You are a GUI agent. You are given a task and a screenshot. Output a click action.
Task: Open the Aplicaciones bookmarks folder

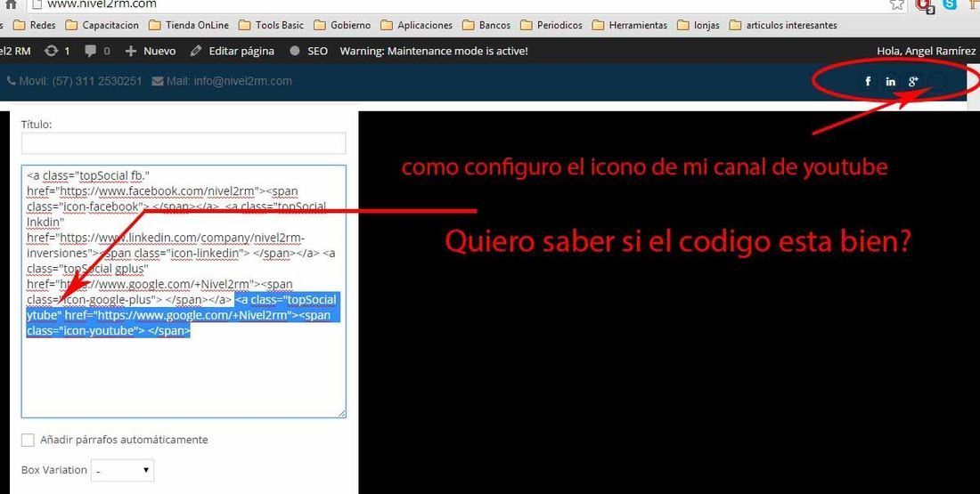pos(417,26)
